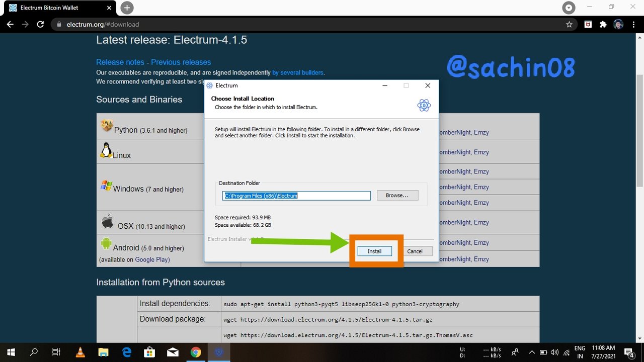This screenshot has width=644, height=362.
Task: View site info via the lock icon
Action: click(x=59, y=24)
